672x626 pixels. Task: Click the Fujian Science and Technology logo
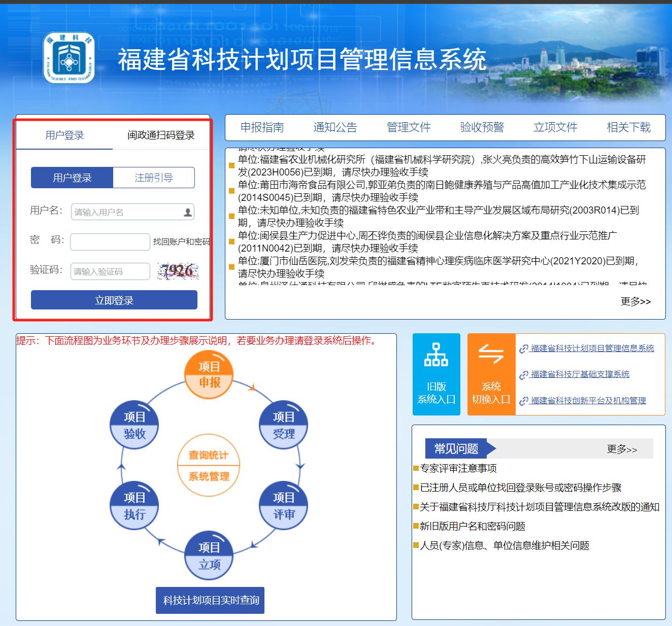tap(70, 59)
